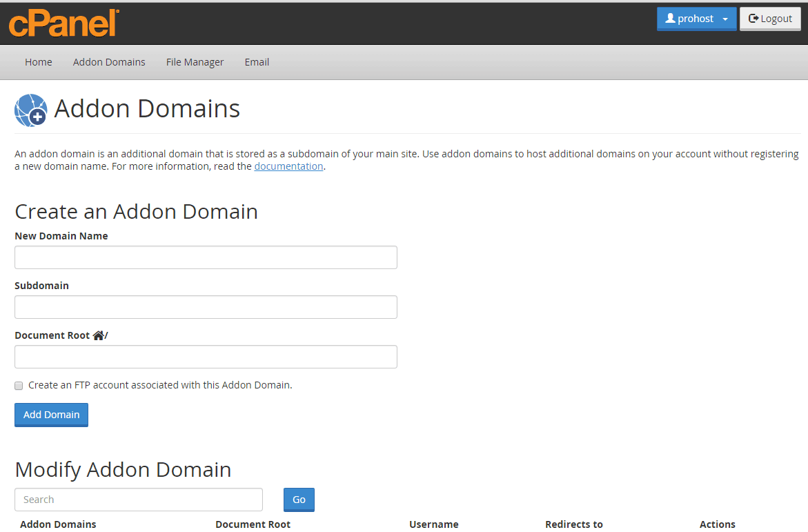Click the Go search button
This screenshot has height=532, width=808.
299,499
